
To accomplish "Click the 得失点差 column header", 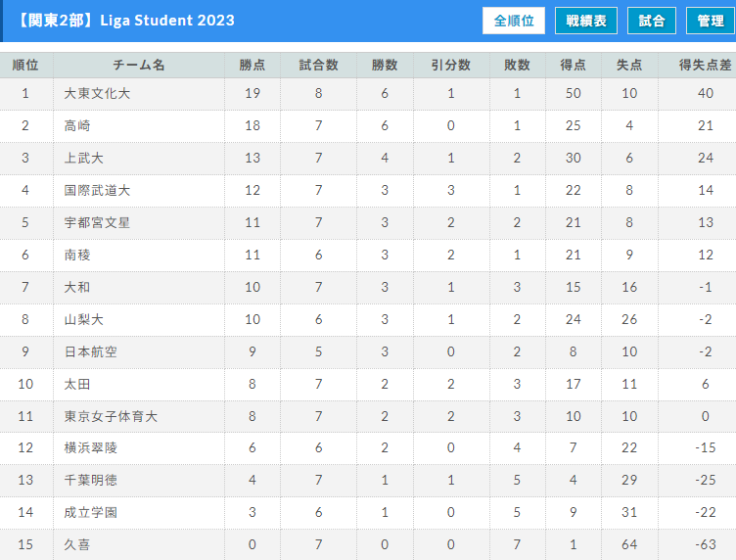I will (x=705, y=65).
